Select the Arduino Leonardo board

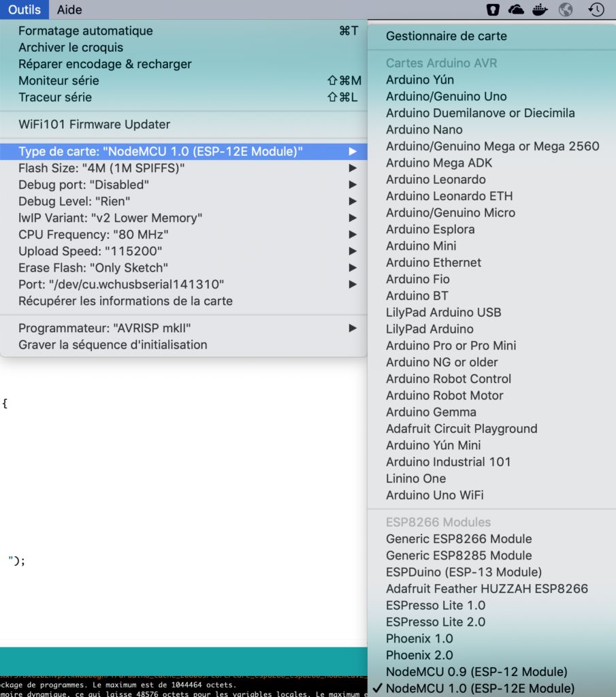click(491, 180)
